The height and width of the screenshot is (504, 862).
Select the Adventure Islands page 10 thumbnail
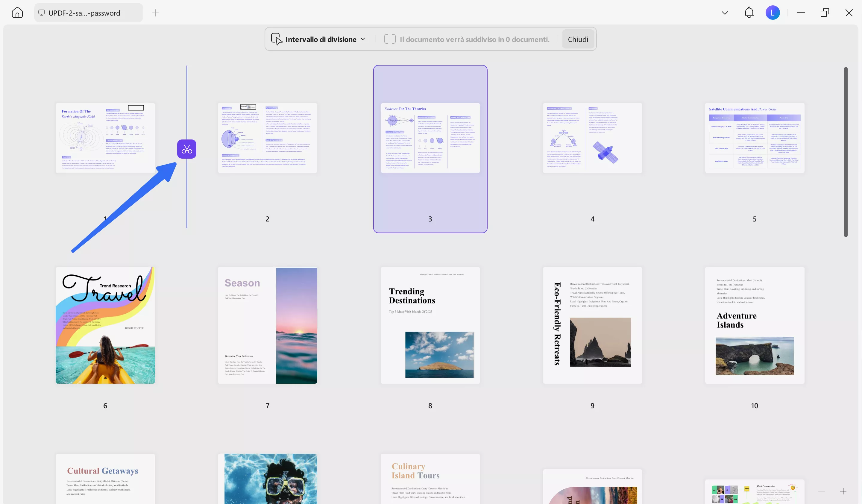click(x=754, y=325)
